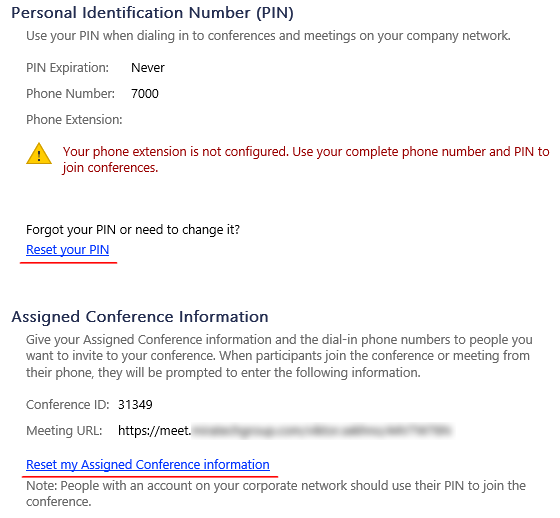This screenshot has height=518, width=560.
Task: Click the Conference ID label
Action: (68, 405)
